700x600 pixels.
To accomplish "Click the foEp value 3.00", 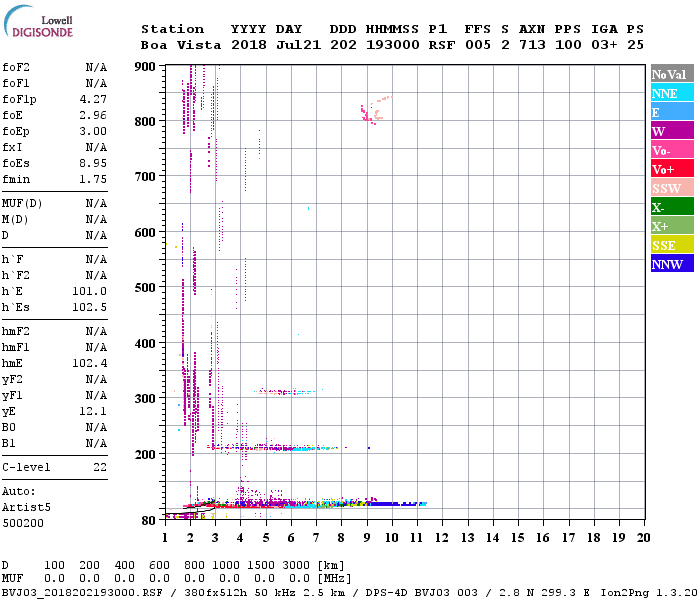I will [x=93, y=131].
